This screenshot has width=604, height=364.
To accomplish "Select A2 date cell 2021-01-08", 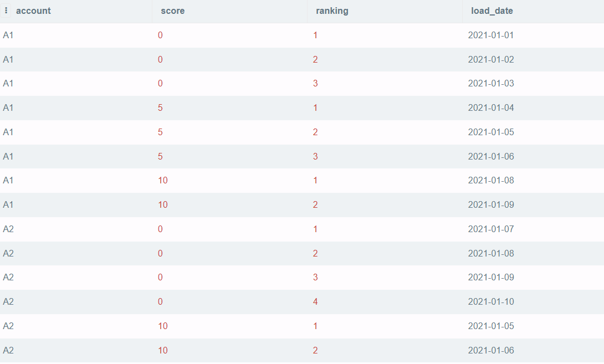I will [491, 253].
